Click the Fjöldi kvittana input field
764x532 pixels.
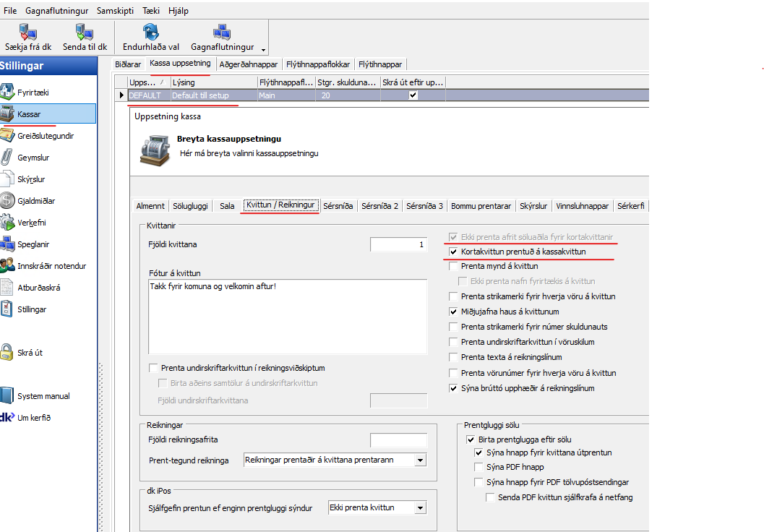point(398,244)
